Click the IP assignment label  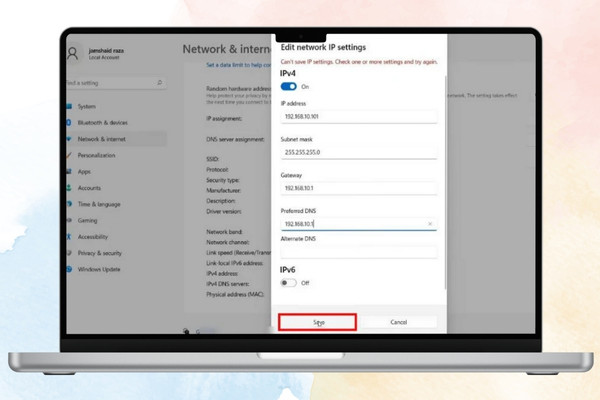(x=224, y=119)
